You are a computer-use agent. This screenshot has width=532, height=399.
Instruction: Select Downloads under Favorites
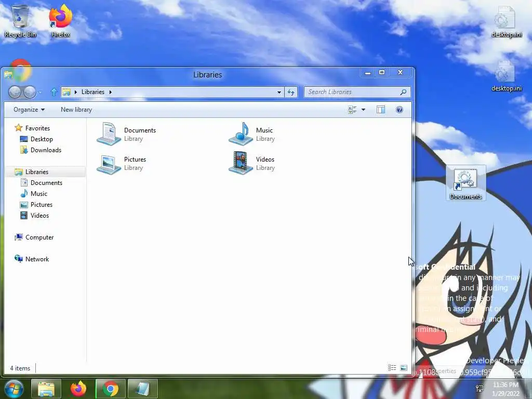tap(41, 150)
